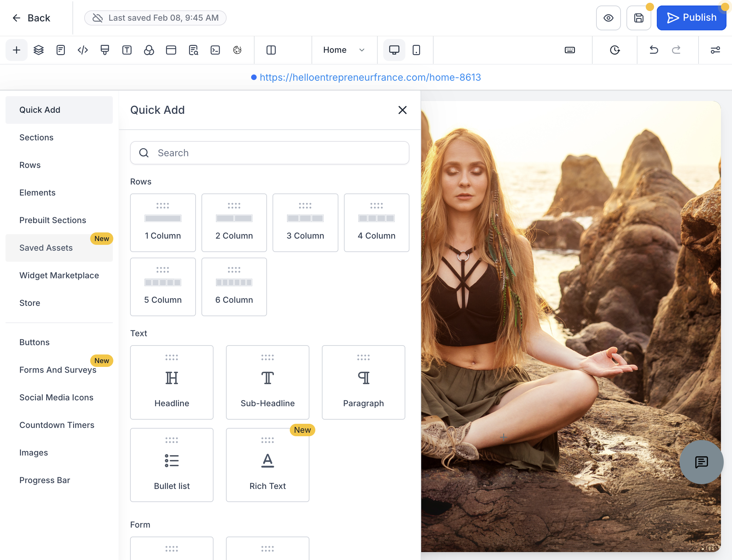Open Prebuilt Sections menu item

[x=59, y=220]
